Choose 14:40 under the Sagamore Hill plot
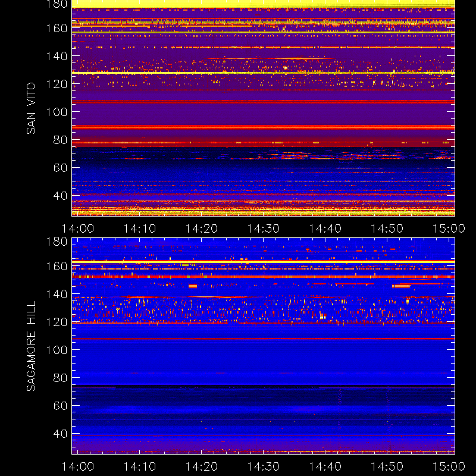 [x=325, y=466]
